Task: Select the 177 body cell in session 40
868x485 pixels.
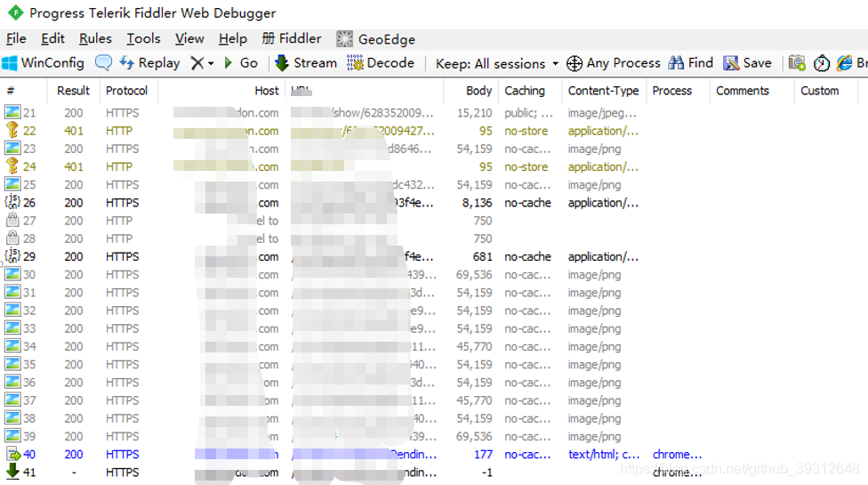Action: tap(483, 455)
